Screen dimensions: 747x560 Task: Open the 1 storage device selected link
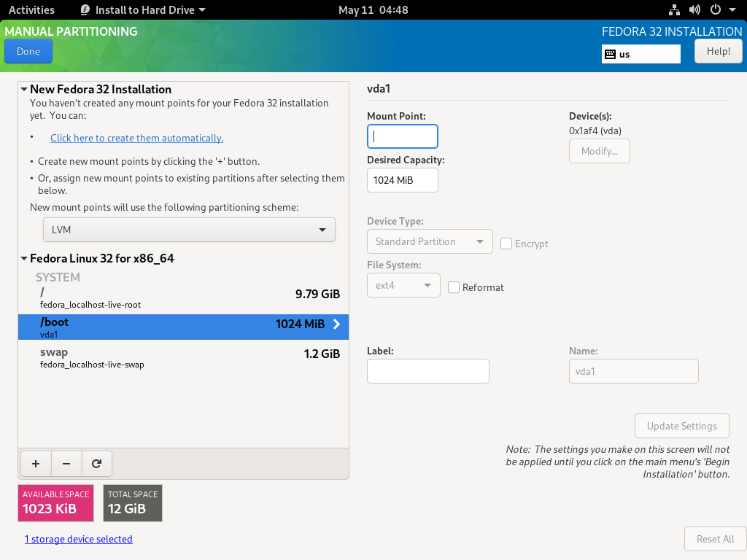[79, 539]
